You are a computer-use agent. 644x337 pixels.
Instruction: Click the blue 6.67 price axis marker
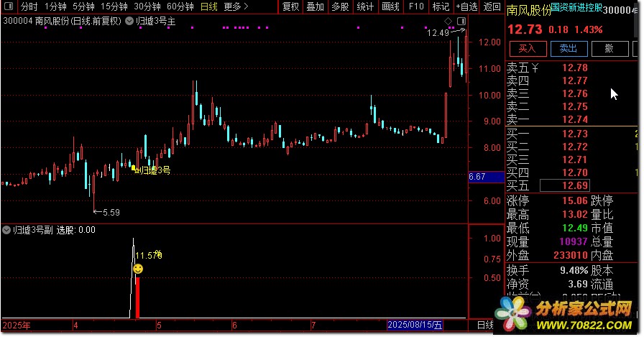tap(487, 177)
